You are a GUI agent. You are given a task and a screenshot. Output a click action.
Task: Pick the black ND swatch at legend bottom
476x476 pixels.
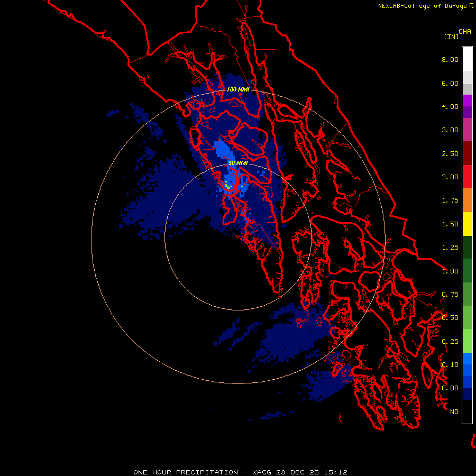coord(467,411)
